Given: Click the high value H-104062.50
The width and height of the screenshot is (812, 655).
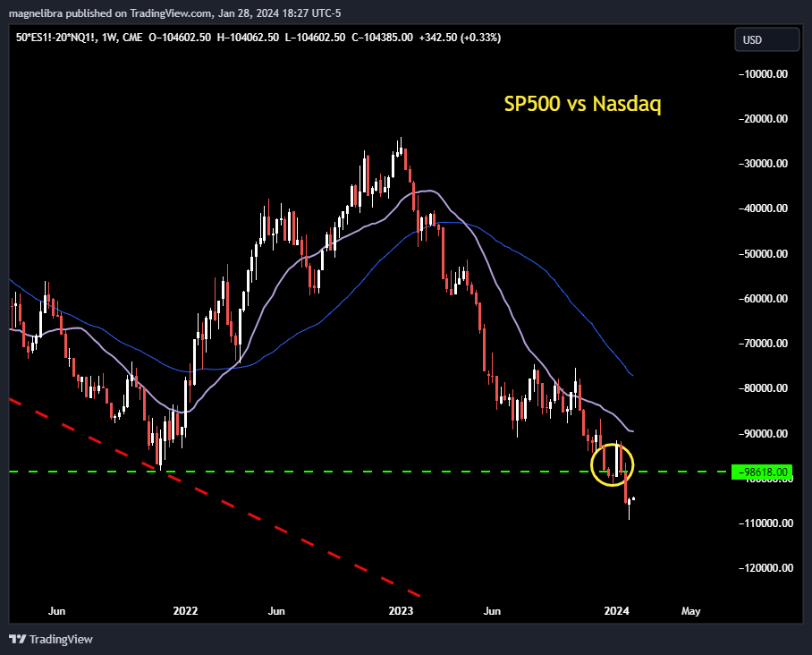Looking at the screenshot, I should [x=248, y=38].
